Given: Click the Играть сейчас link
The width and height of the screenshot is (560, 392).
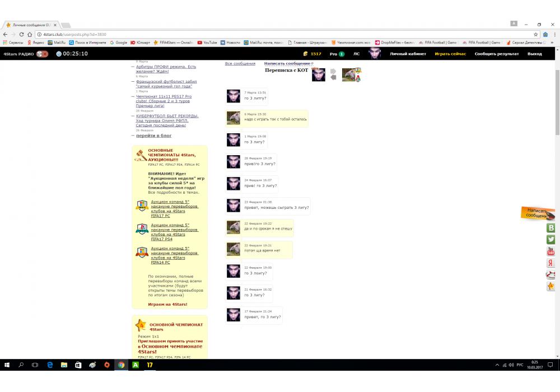Looking at the screenshot, I should coord(450,54).
